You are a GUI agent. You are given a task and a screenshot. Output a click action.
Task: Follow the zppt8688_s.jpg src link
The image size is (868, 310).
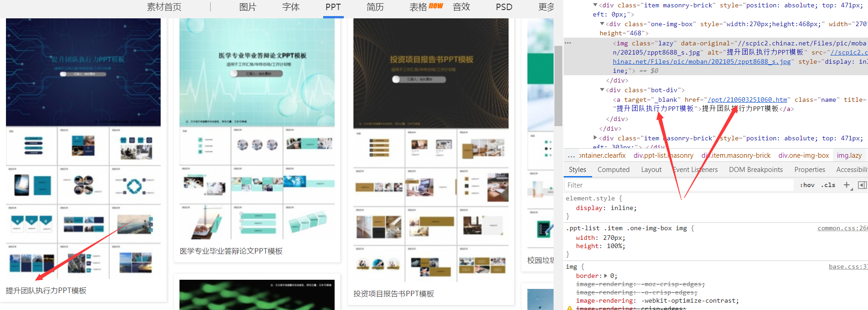pos(702,61)
